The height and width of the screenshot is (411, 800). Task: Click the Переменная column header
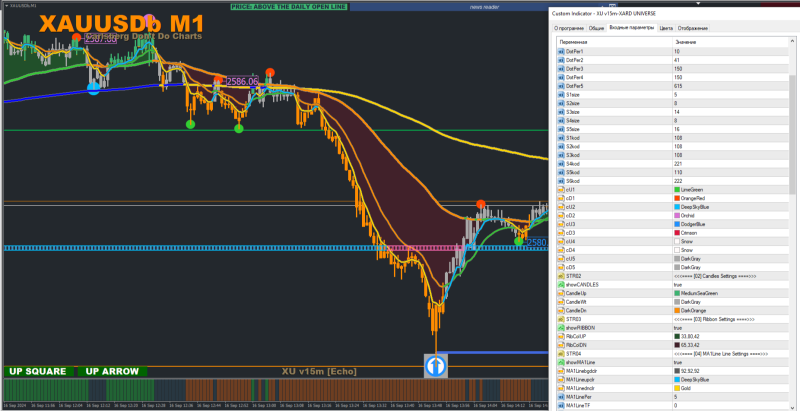(x=614, y=42)
